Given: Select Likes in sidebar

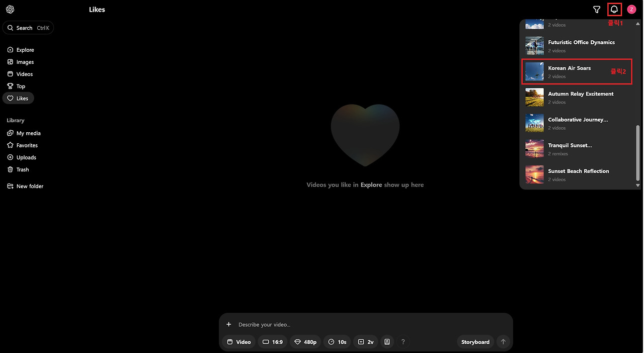Looking at the screenshot, I should click(18, 98).
